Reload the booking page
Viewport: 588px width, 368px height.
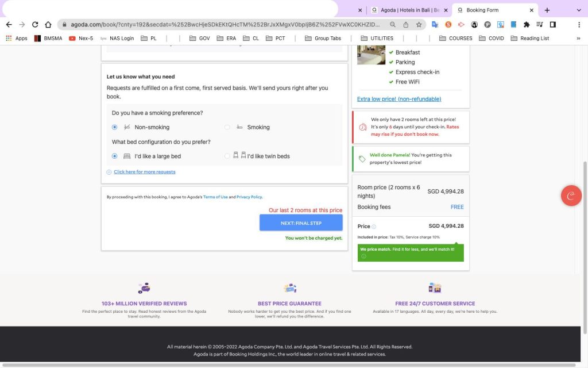[35, 24]
